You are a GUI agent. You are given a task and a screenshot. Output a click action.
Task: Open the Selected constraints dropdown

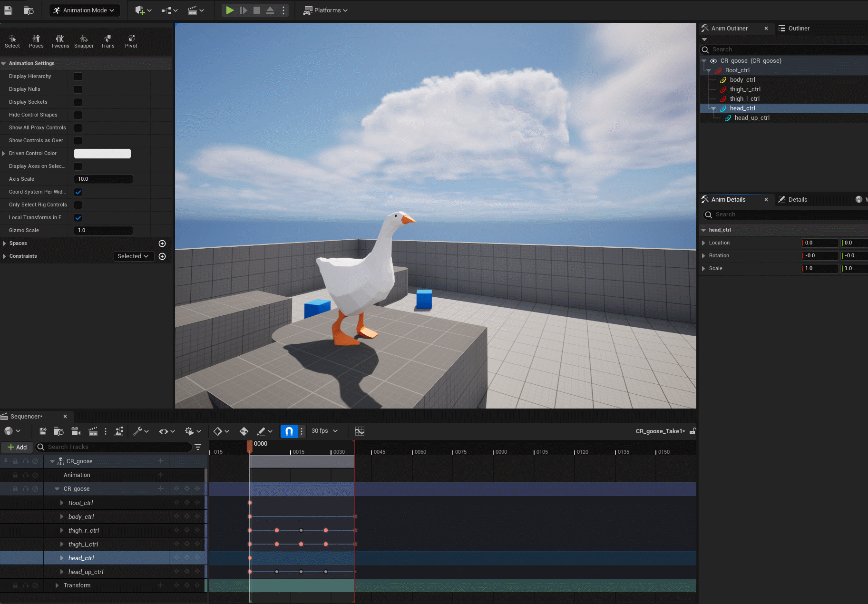pyautogui.click(x=133, y=256)
